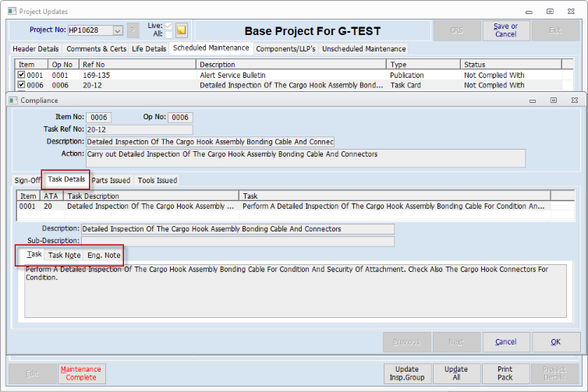This screenshot has width=588, height=392.
Task: Click the Op No column header
Action: [x=63, y=65]
